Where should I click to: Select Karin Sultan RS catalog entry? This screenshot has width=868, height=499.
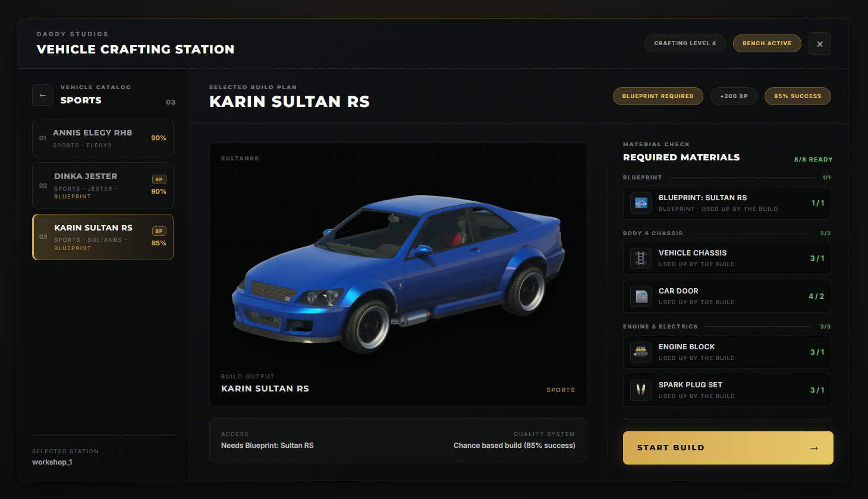click(x=103, y=237)
